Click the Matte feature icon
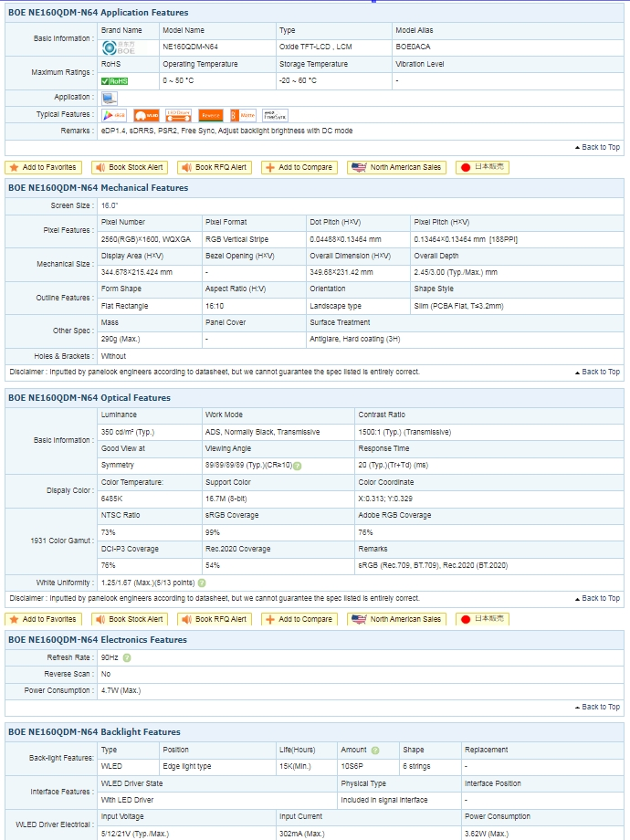 coord(243,115)
